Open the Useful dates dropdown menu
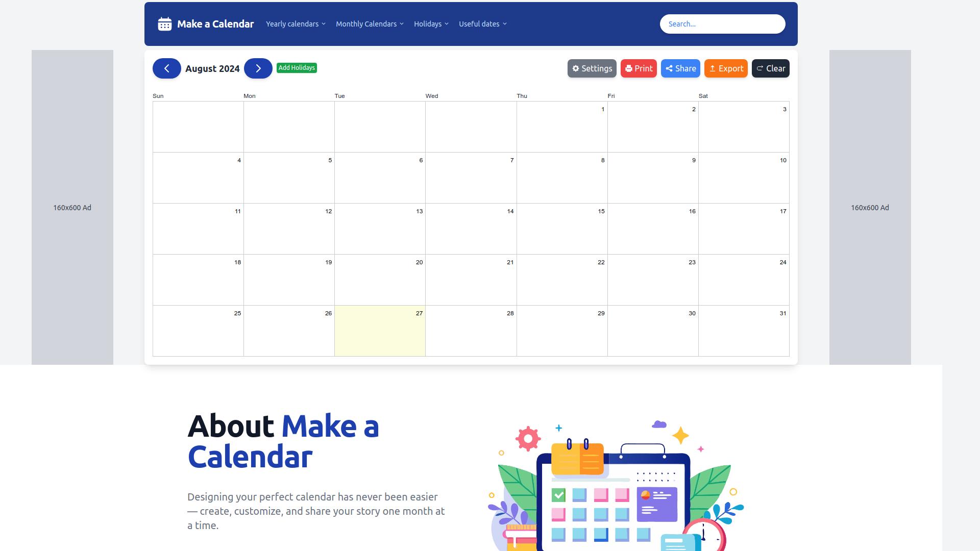980x551 pixels. point(481,23)
